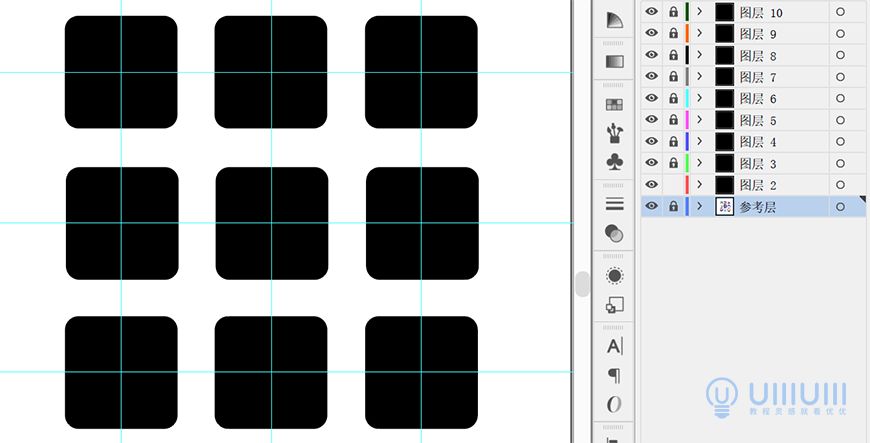870x443 pixels.
Task: Open the Appearance panel icon
Action: coord(614,276)
